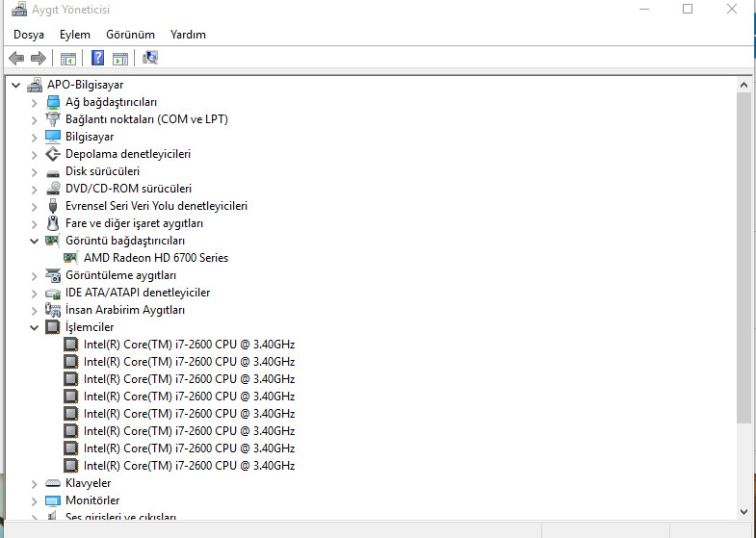Collapse the APO-Bilgisayar root node
Viewport: 756px width, 538px height.
[x=16, y=86]
